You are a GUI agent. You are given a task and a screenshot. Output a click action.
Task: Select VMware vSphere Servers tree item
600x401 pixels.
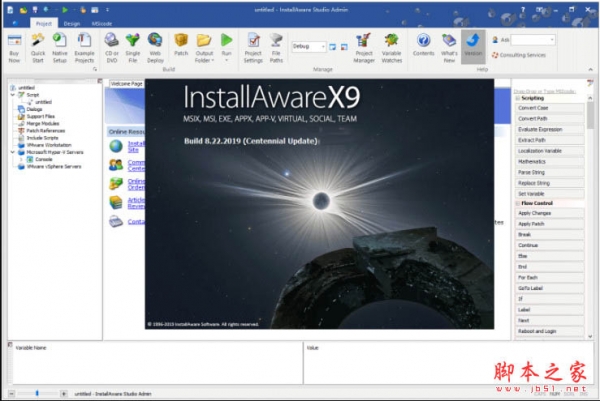[x=54, y=166]
